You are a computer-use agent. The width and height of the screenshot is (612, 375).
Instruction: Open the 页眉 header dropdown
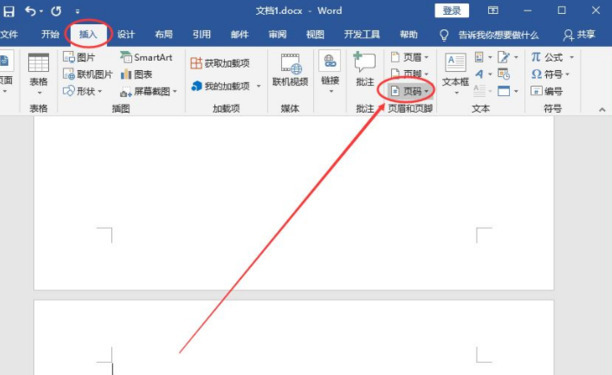[409, 57]
